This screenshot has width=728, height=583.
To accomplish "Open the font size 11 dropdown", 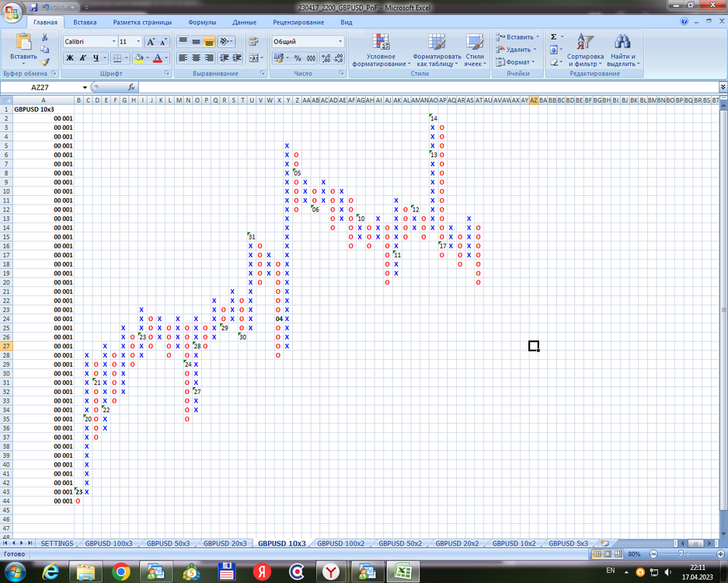I will click(138, 42).
